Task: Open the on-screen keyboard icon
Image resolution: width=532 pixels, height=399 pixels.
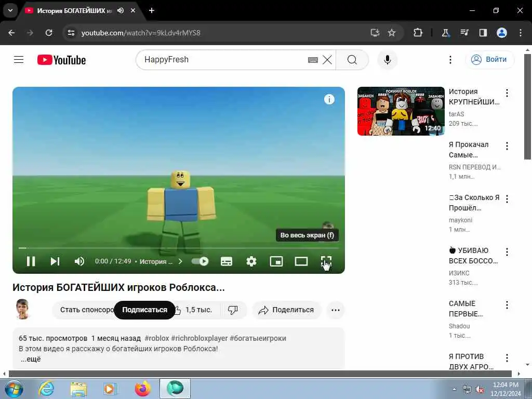Action: click(313, 60)
